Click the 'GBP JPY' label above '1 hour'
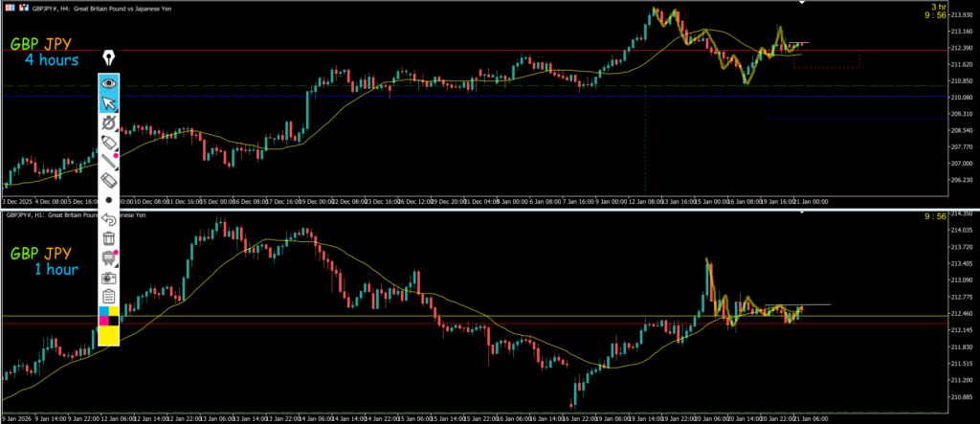 (x=41, y=254)
